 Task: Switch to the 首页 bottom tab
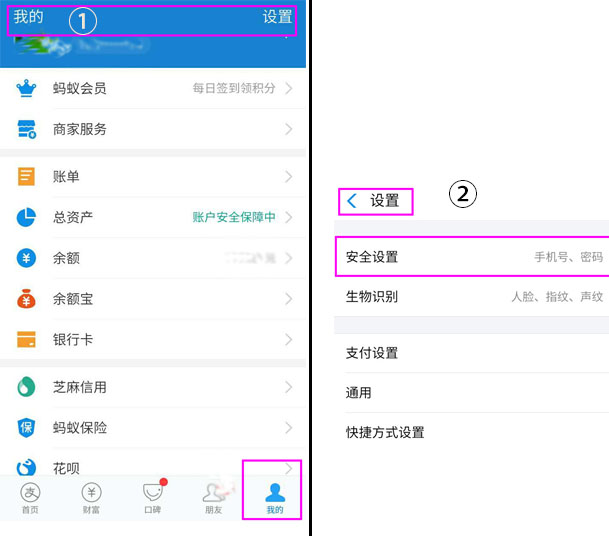pyautogui.click(x=30, y=499)
